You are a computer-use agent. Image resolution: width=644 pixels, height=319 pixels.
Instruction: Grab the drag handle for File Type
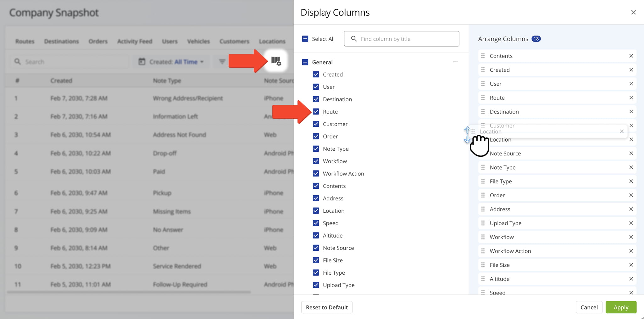[x=483, y=181]
